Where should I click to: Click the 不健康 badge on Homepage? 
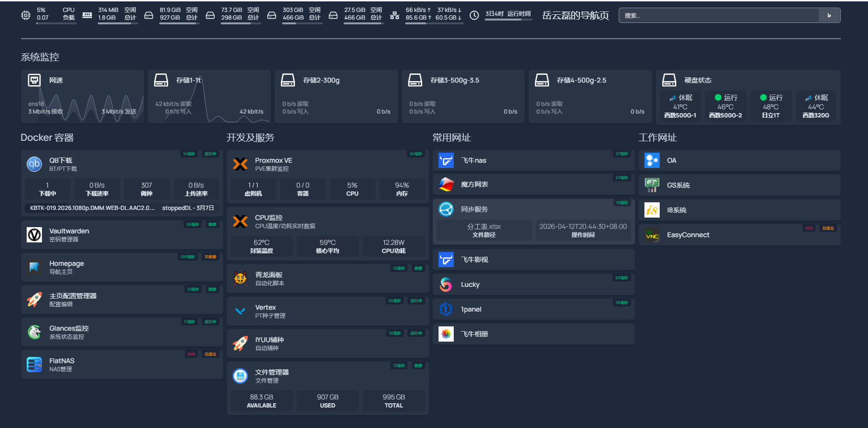(x=210, y=257)
